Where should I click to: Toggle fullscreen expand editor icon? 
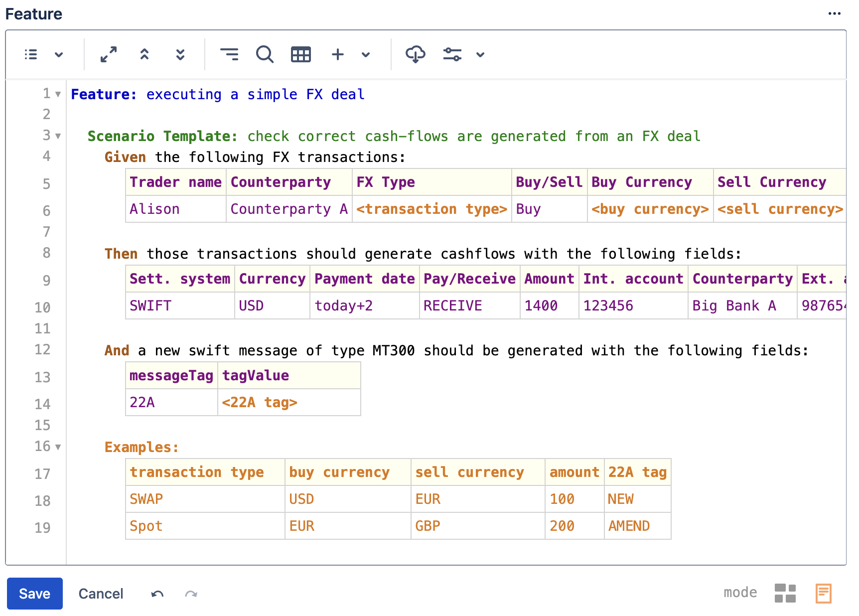(109, 54)
